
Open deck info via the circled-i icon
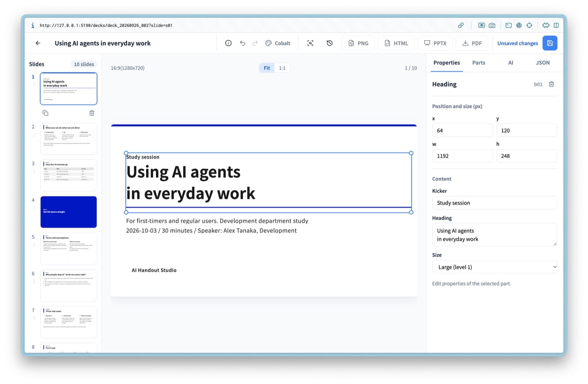[x=228, y=43]
